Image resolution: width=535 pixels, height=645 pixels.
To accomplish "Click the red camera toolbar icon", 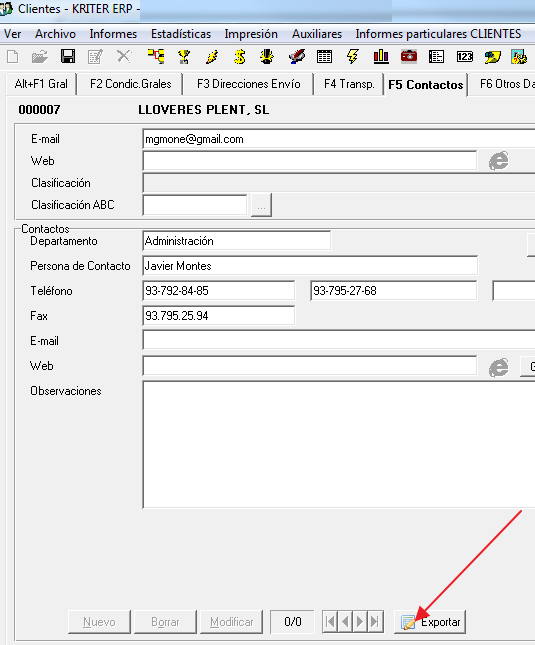I will coord(409,56).
